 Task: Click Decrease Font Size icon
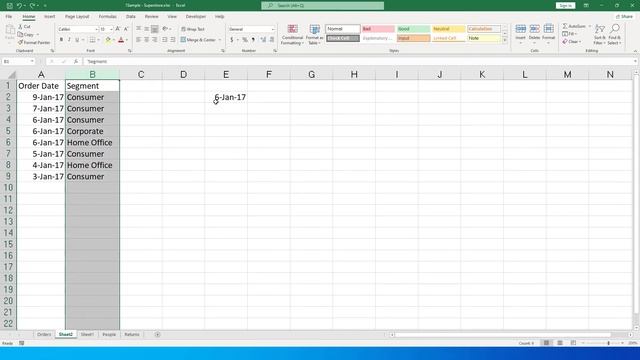(x=126, y=29)
